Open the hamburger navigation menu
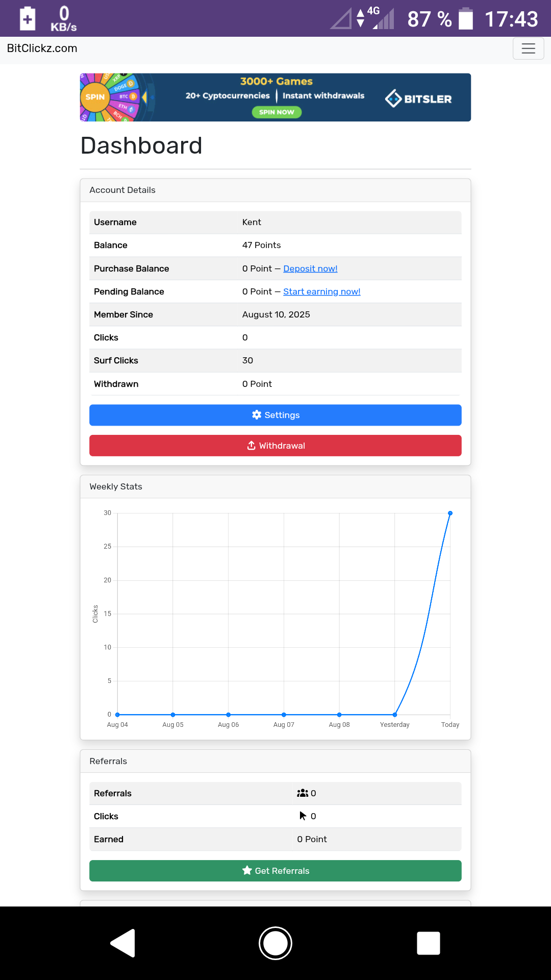The image size is (551, 980). [528, 49]
